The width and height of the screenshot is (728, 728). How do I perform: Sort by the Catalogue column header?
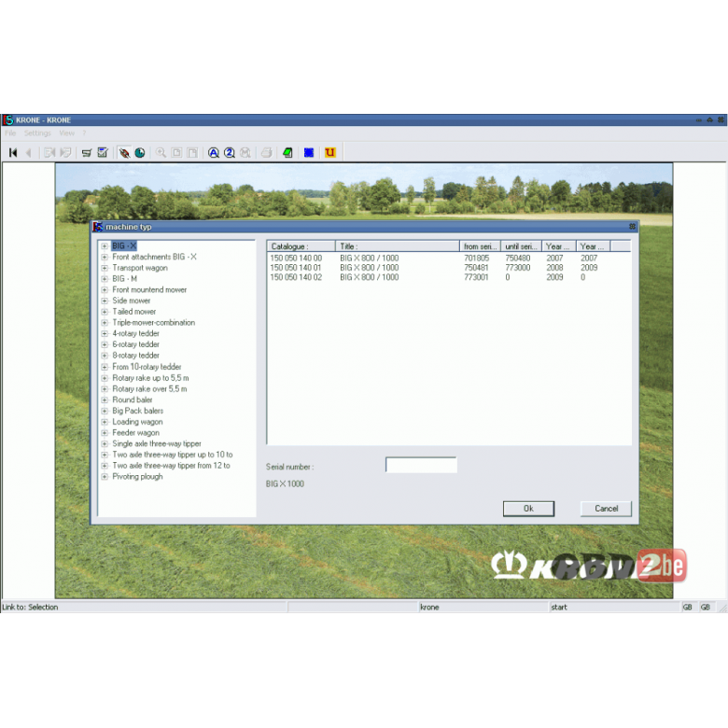301,246
